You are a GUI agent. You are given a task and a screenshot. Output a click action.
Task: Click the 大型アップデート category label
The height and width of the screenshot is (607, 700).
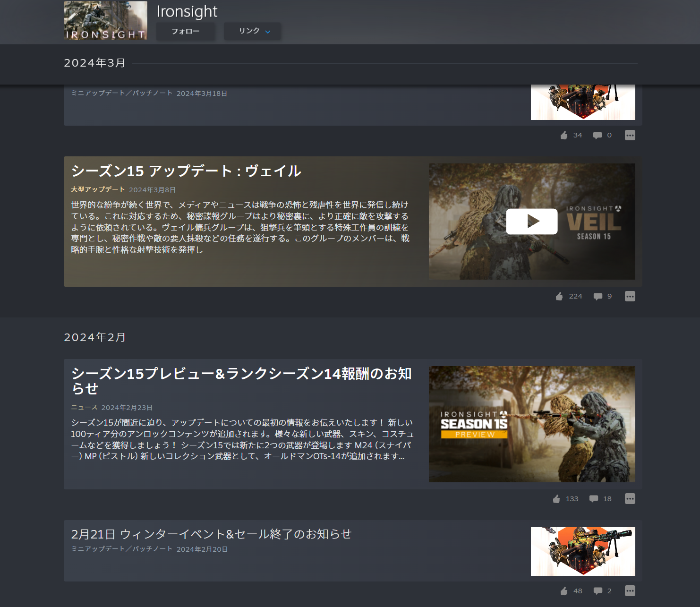click(98, 189)
